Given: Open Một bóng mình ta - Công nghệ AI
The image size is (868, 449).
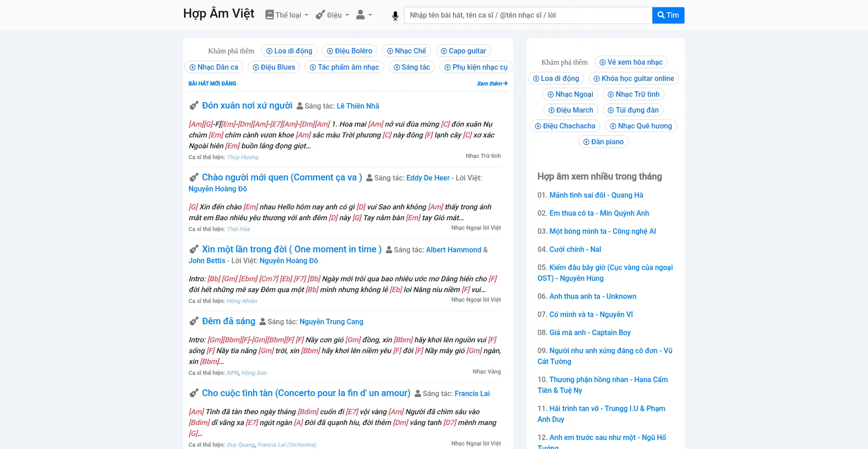Looking at the screenshot, I should (x=603, y=232).
